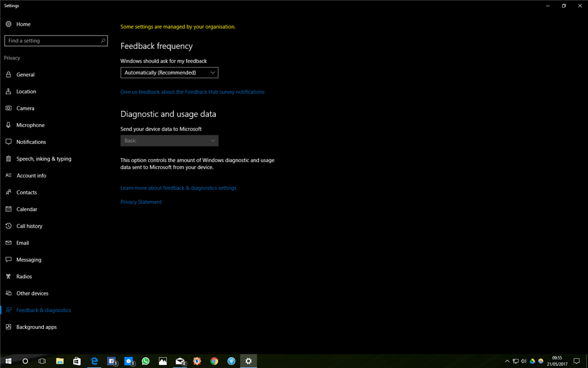Open the Windows Store taskbar icon
The height and width of the screenshot is (368, 588).
click(77, 361)
